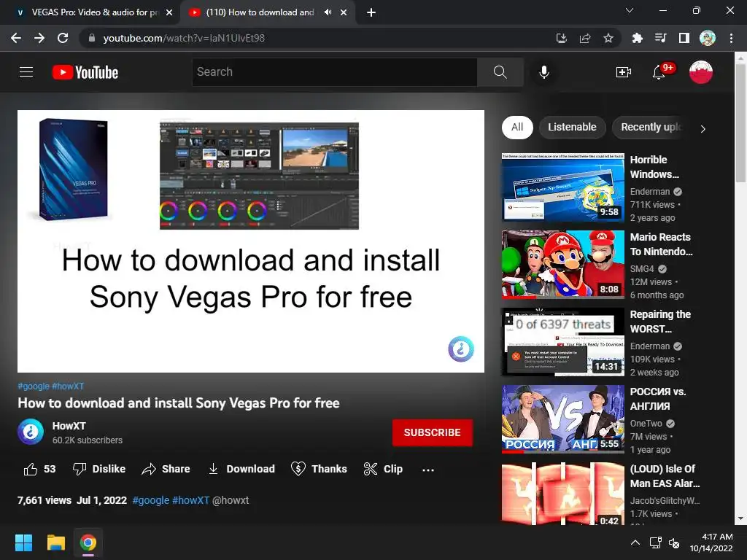Image resolution: width=747 pixels, height=560 pixels.
Task: Open the РОССИЯ vs. АНГЛИЯ thumbnail
Action: pyautogui.click(x=562, y=419)
